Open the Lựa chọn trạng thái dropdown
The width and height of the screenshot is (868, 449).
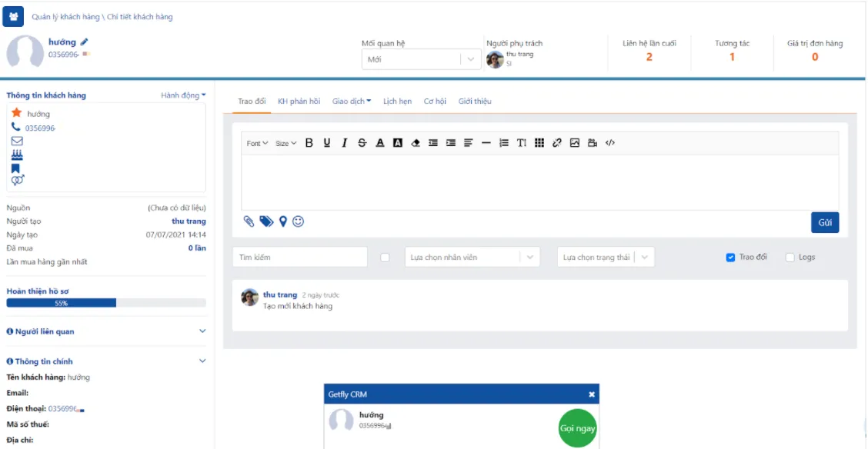[x=606, y=257]
